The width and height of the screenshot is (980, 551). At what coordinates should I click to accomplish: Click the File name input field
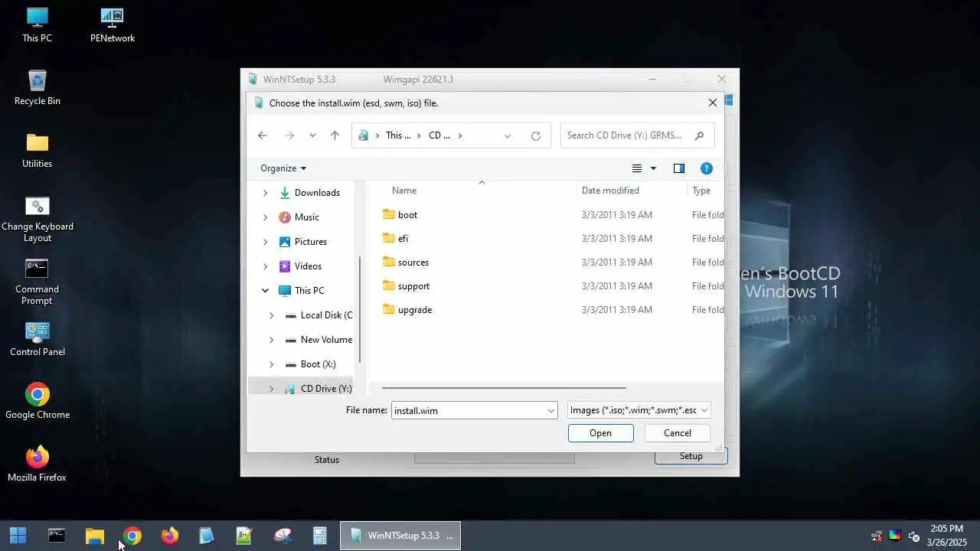pos(467,411)
